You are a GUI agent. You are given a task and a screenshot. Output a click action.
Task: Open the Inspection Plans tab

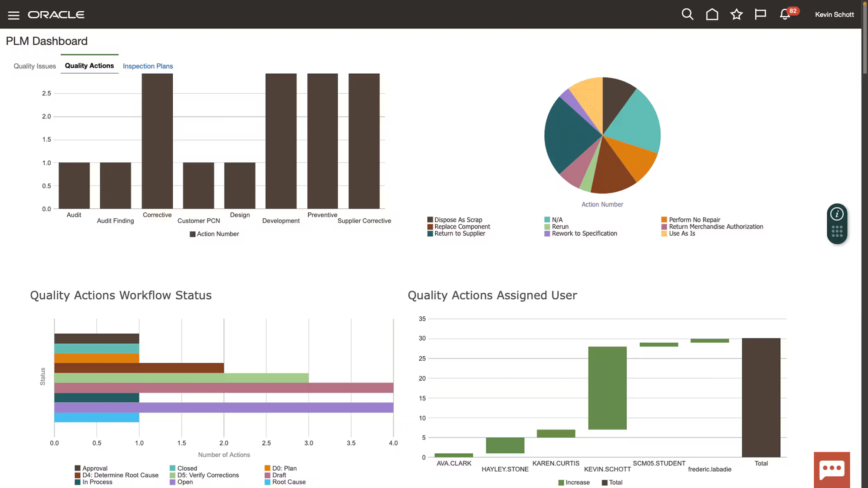pyautogui.click(x=148, y=66)
